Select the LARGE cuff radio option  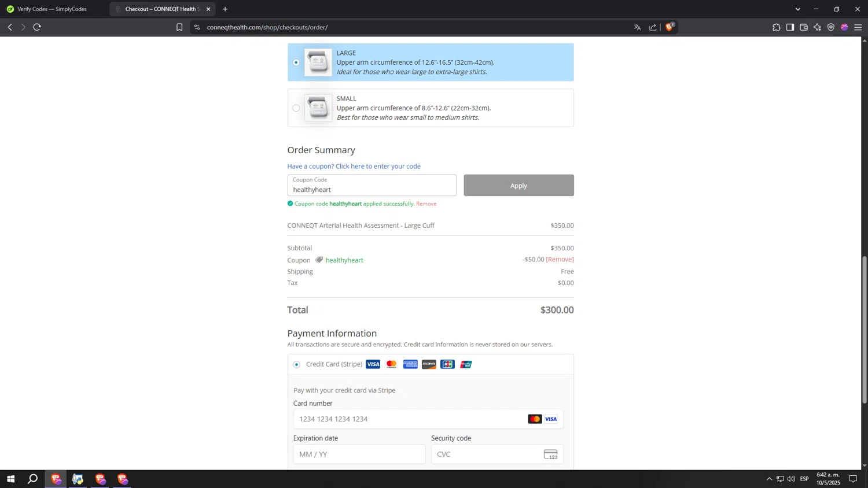(296, 62)
